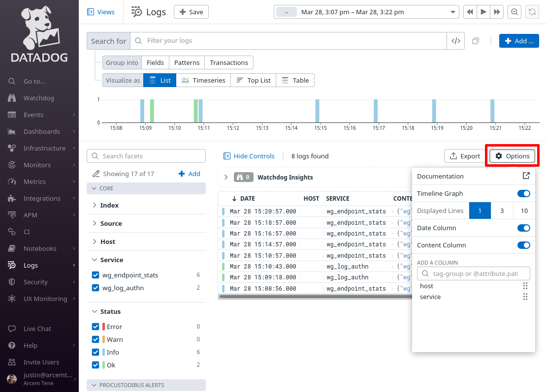Open Notebooks in the sidebar
The height and width of the screenshot is (392, 547).
tap(39, 248)
